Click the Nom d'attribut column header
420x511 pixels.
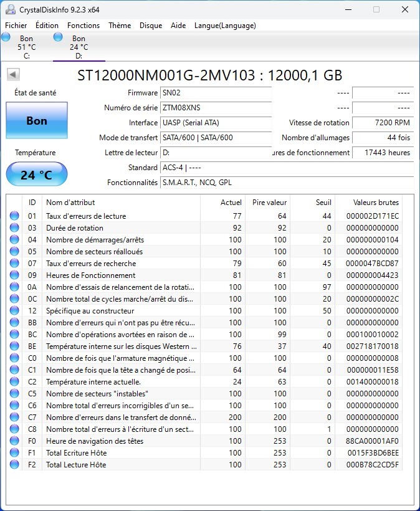pos(122,202)
